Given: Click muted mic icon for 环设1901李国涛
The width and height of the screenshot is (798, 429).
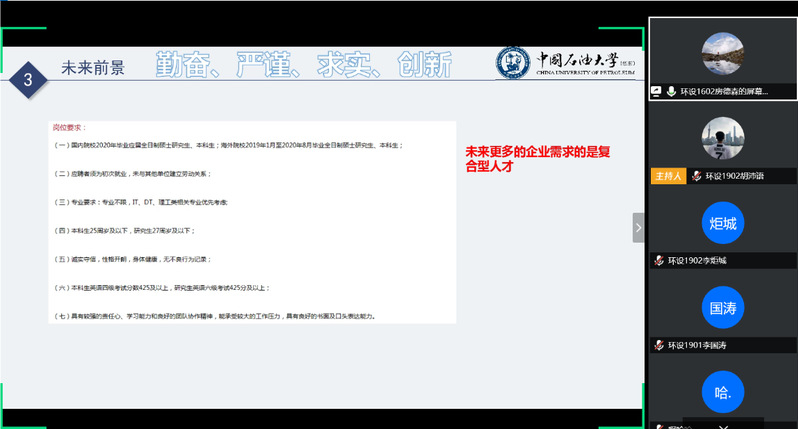Looking at the screenshot, I should pos(658,345).
